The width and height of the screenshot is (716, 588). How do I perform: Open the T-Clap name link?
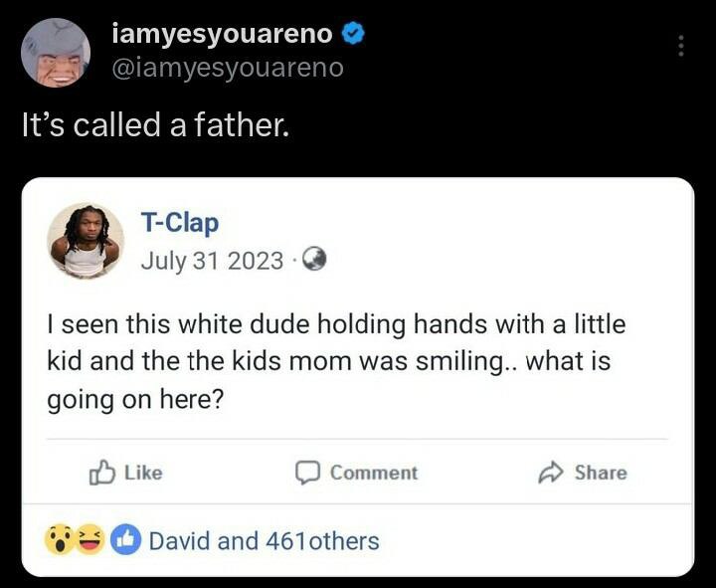pos(179,224)
